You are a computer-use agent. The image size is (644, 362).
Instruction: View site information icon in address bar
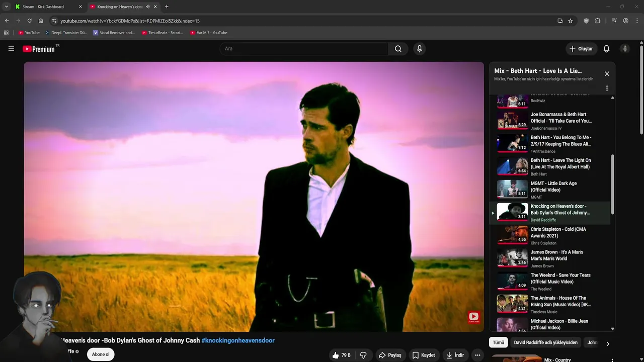click(54, 21)
